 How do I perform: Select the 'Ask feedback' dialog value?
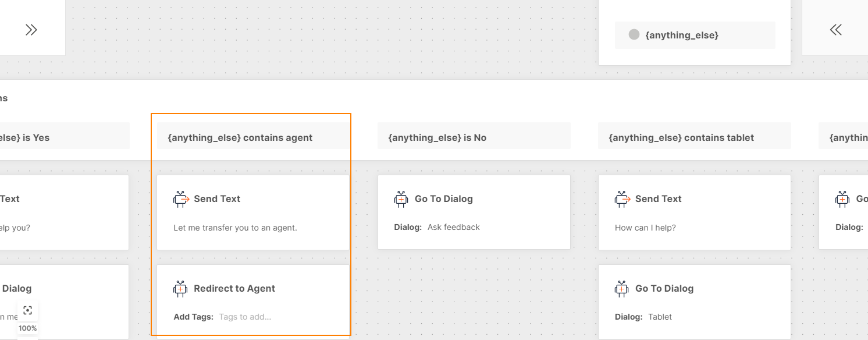pyautogui.click(x=454, y=227)
